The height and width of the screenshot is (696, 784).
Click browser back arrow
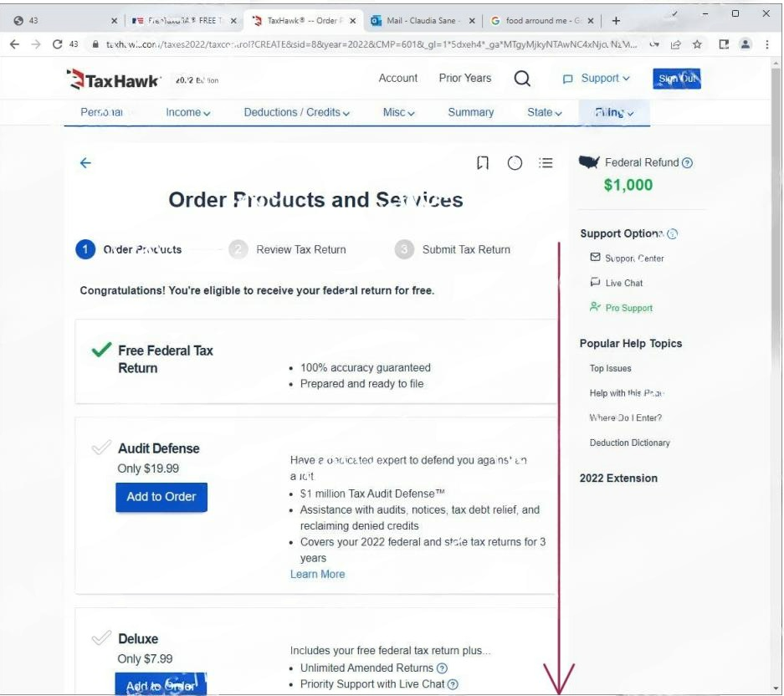[x=15, y=44]
